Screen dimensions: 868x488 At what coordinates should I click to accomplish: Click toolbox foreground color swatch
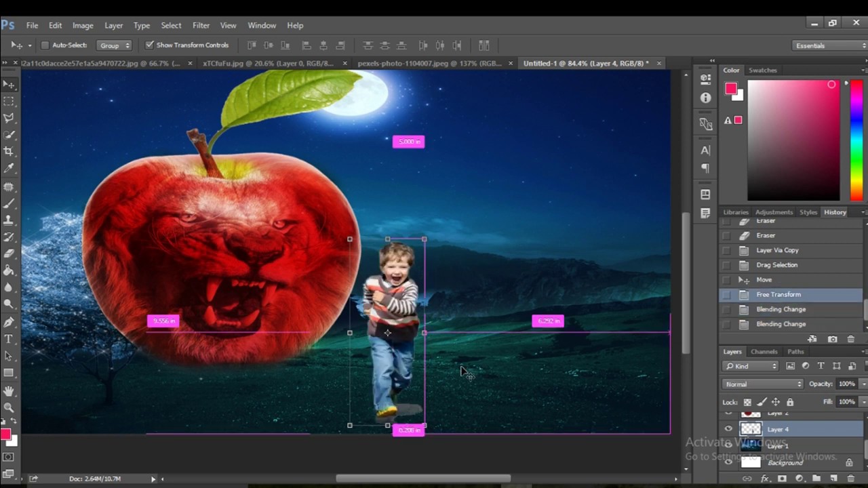tap(5, 434)
